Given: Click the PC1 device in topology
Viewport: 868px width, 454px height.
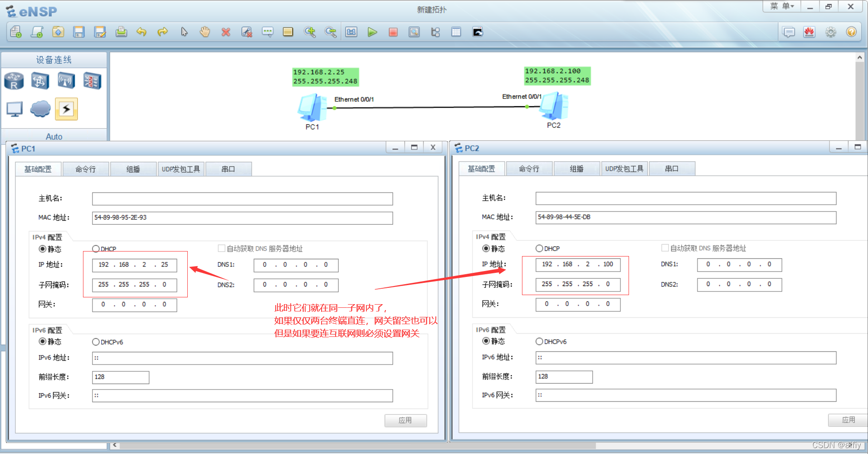Looking at the screenshot, I should coord(312,108).
